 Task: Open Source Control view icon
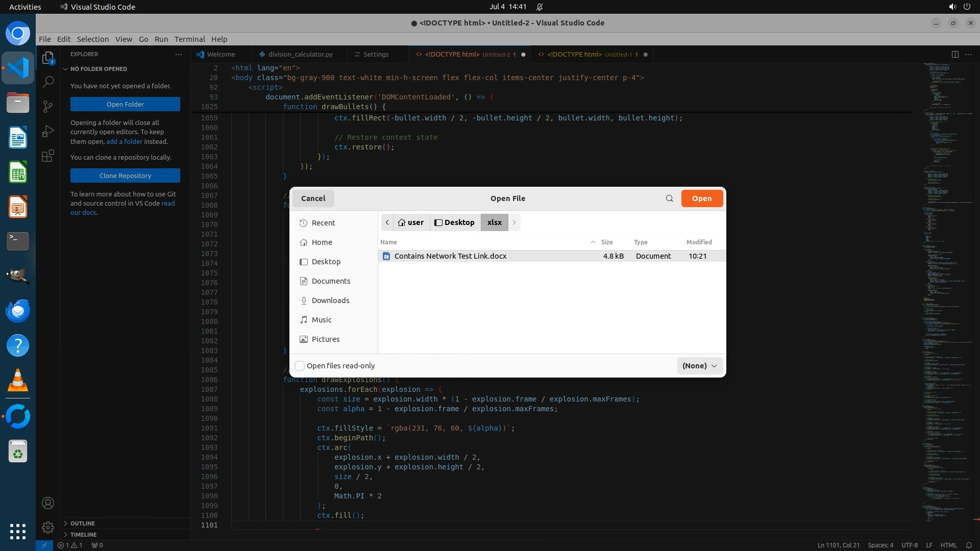[48, 106]
